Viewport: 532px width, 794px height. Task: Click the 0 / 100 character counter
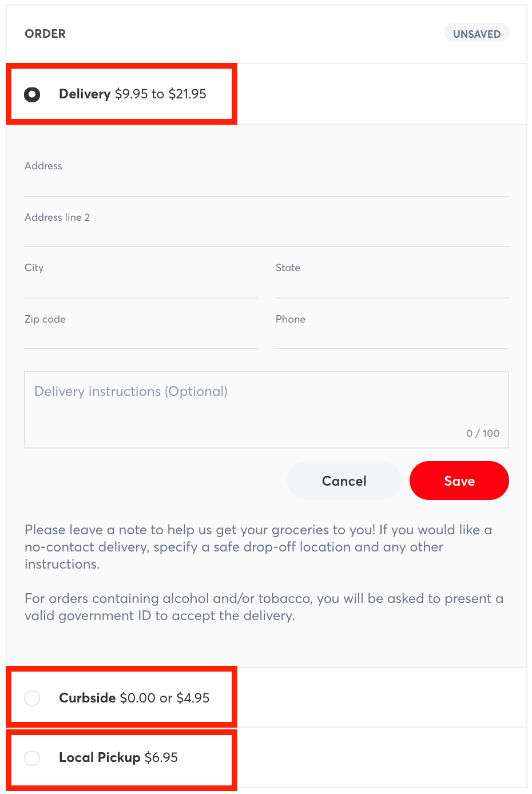[483, 434]
